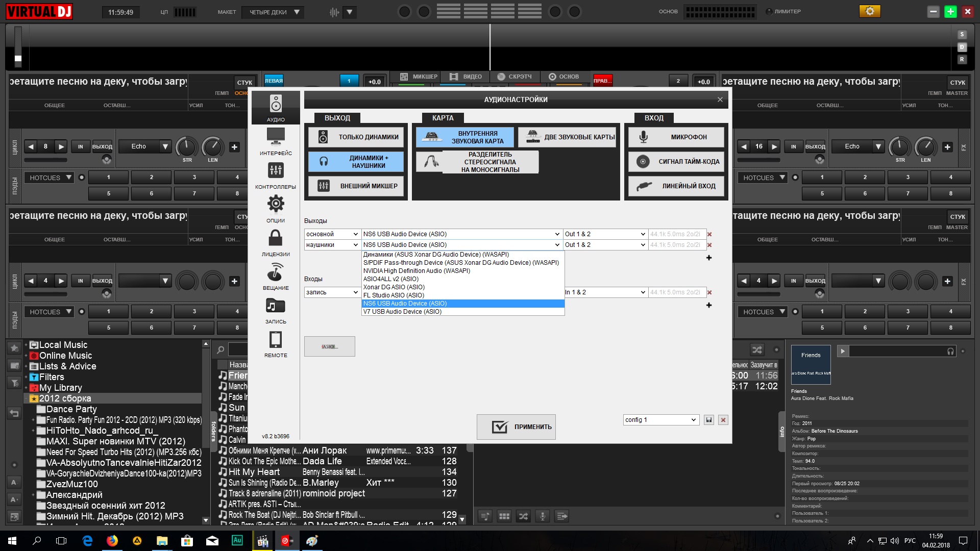Screen dimensions: 980x551
Task: Open the Remote settings section
Action: [276, 343]
